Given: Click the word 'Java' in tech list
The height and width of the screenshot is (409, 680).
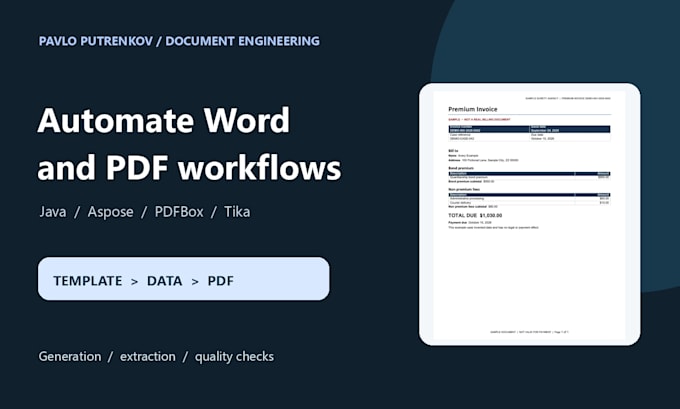Looking at the screenshot, I should (x=53, y=212).
